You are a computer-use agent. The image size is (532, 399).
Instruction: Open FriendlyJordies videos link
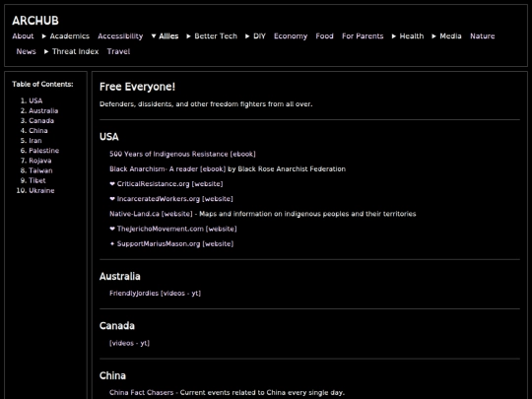[155, 294]
